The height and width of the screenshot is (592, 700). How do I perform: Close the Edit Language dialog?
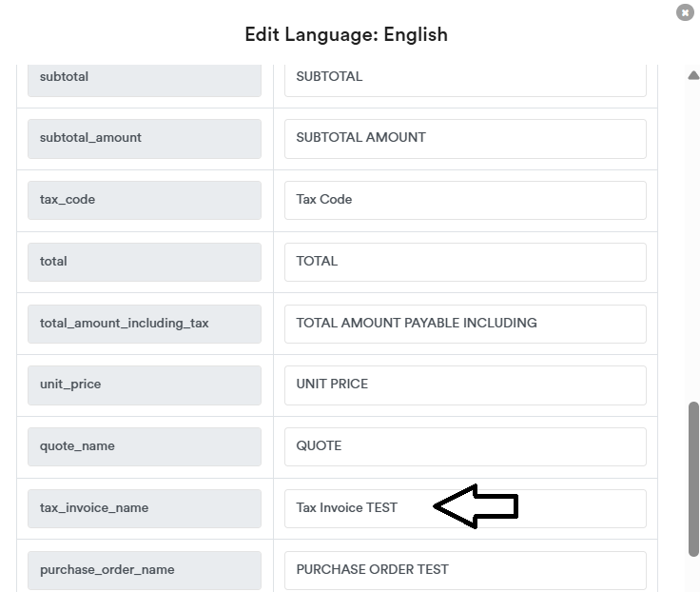[x=684, y=12]
